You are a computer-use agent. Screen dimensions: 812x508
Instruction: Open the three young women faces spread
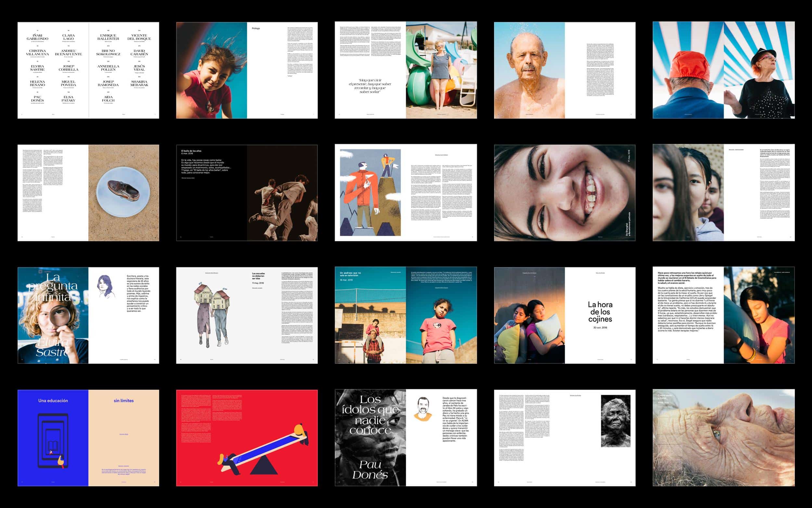point(723,193)
